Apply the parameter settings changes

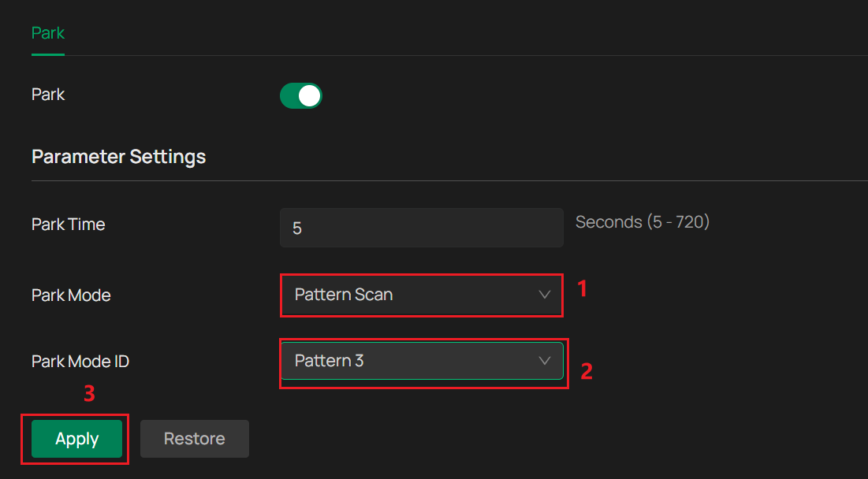click(75, 439)
